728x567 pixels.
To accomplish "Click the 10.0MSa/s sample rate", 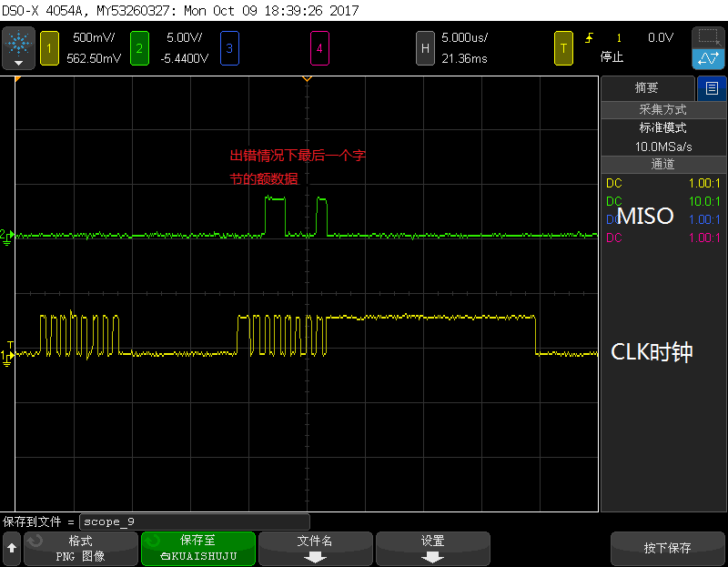I will pyautogui.click(x=663, y=147).
